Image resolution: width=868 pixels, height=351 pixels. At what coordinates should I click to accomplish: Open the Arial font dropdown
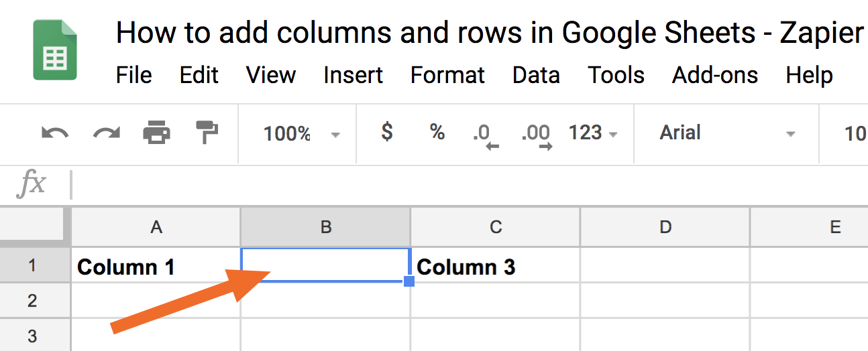pyautogui.click(x=727, y=133)
